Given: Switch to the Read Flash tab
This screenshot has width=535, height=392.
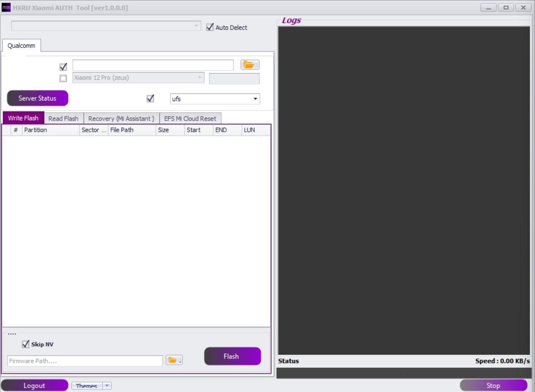Looking at the screenshot, I should [63, 118].
